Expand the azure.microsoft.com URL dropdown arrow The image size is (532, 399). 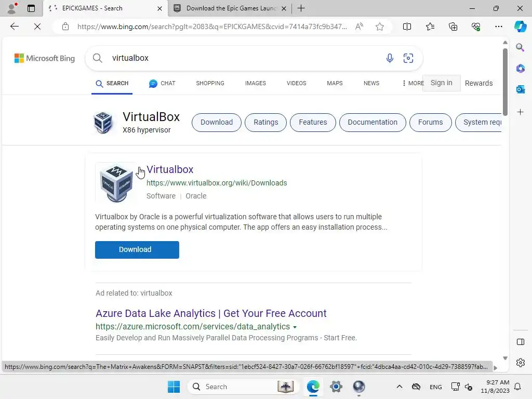[295, 327]
